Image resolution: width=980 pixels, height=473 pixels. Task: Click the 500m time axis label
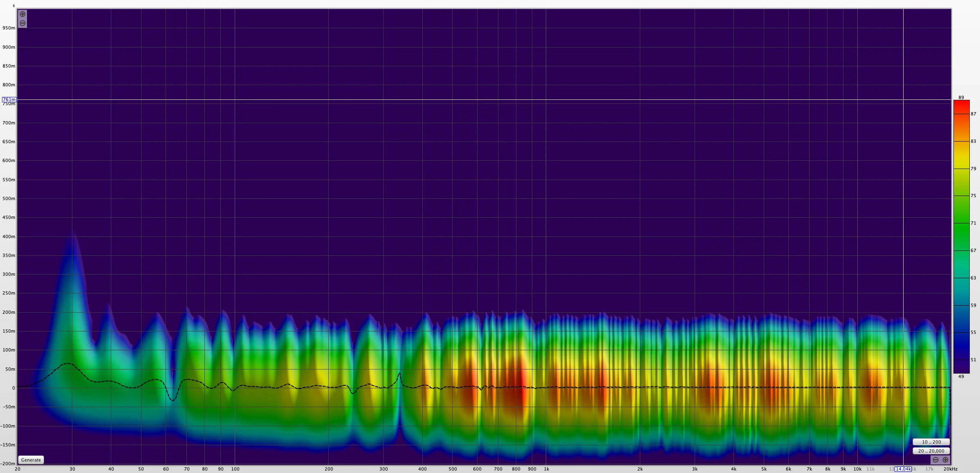coord(9,198)
